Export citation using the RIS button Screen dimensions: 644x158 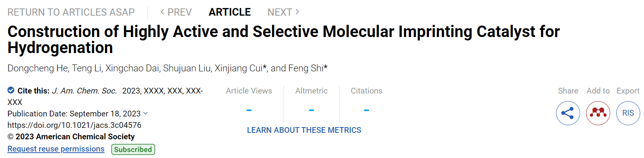coord(628,113)
